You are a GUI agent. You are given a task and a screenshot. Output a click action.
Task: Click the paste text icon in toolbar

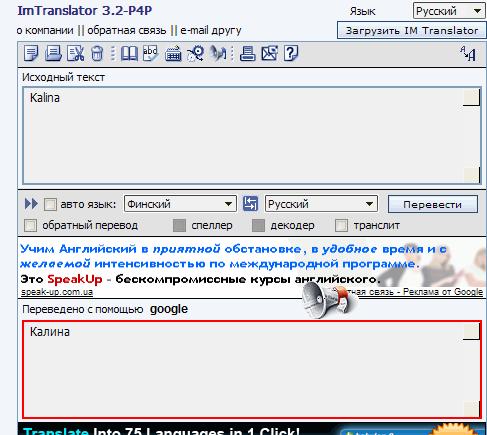pos(53,53)
